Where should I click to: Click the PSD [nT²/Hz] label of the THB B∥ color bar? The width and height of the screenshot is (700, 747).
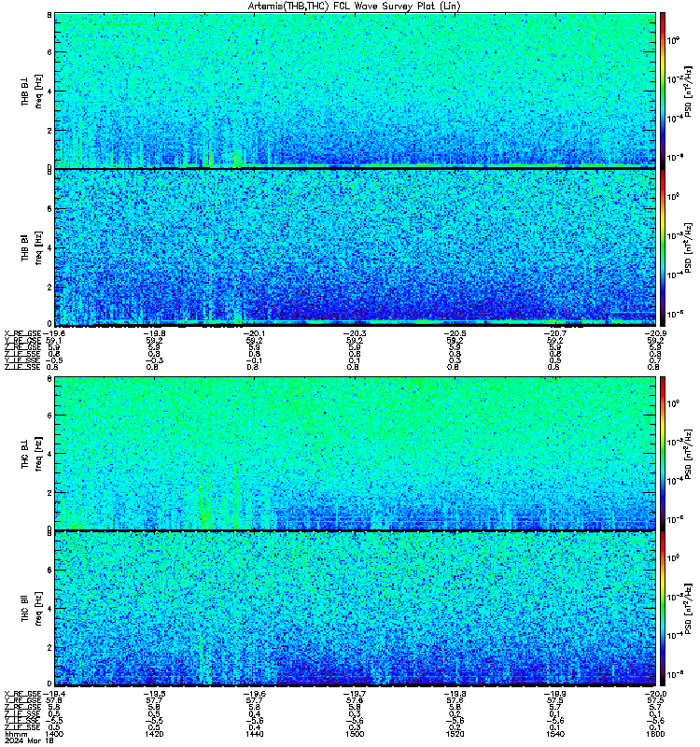[x=688, y=247]
